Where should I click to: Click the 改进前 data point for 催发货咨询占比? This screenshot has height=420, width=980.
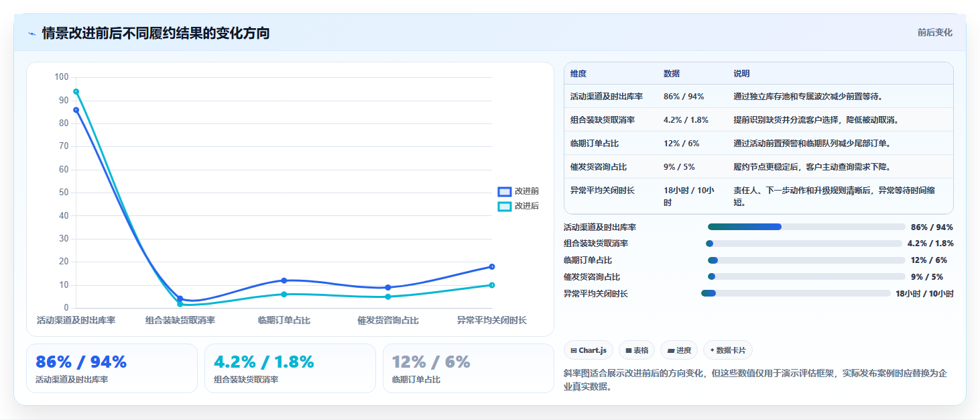[388, 287]
